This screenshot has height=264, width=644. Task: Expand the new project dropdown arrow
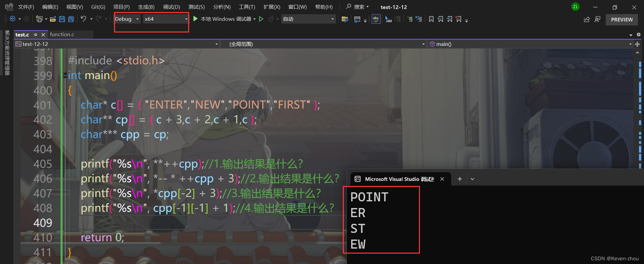(46, 19)
